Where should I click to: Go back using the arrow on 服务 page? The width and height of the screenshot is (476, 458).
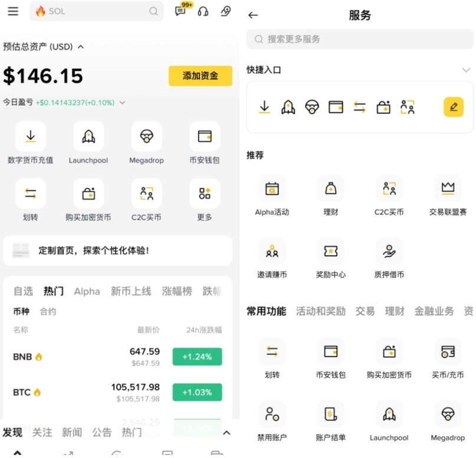tap(253, 15)
